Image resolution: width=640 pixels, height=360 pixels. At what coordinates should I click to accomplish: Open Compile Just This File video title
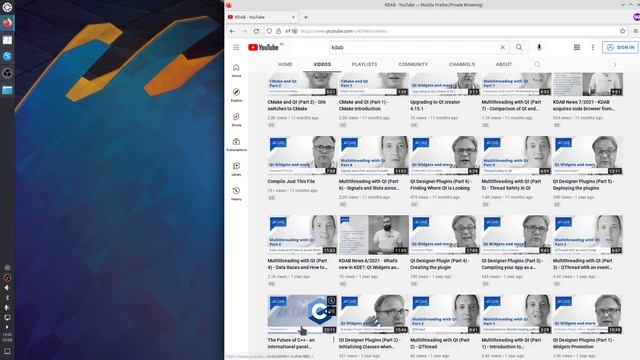coord(291,181)
